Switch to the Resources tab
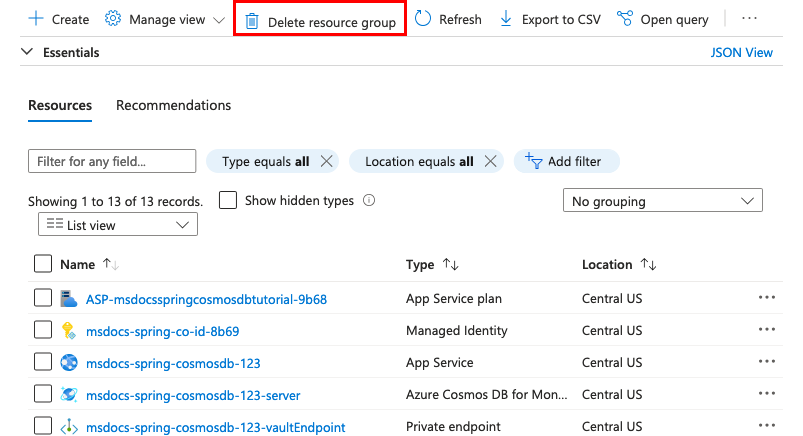 (60, 105)
